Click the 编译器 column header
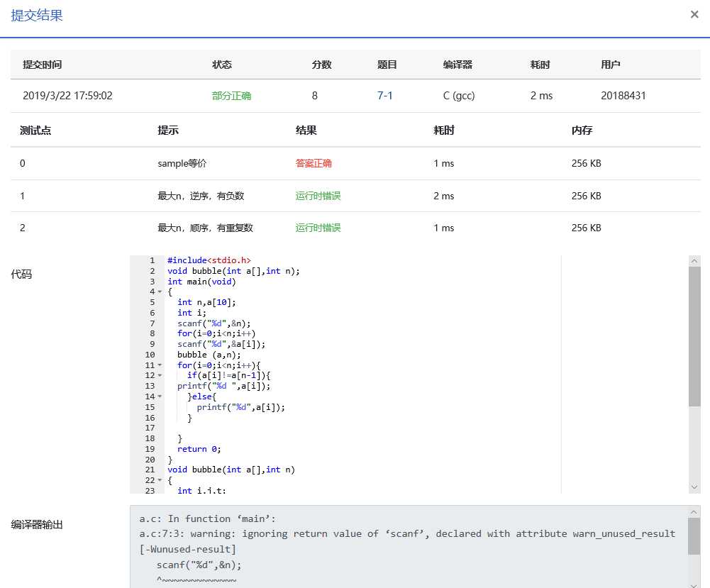 457,65
